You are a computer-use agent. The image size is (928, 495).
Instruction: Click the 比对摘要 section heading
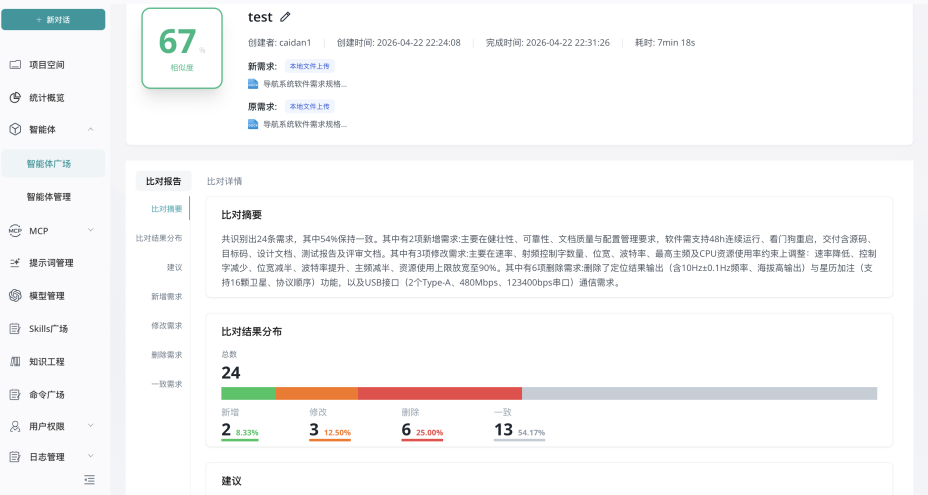241,215
